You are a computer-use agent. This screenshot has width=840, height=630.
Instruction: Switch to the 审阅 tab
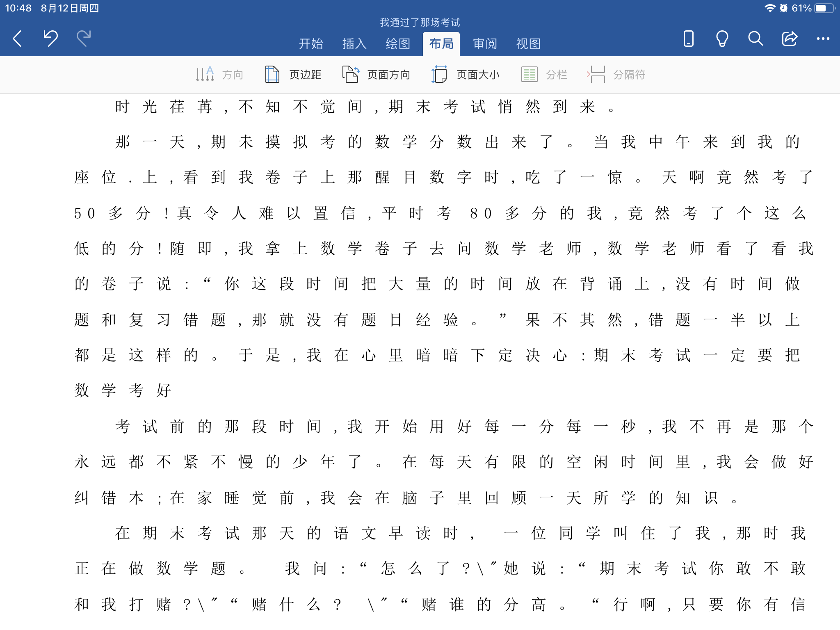click(485, 43)
